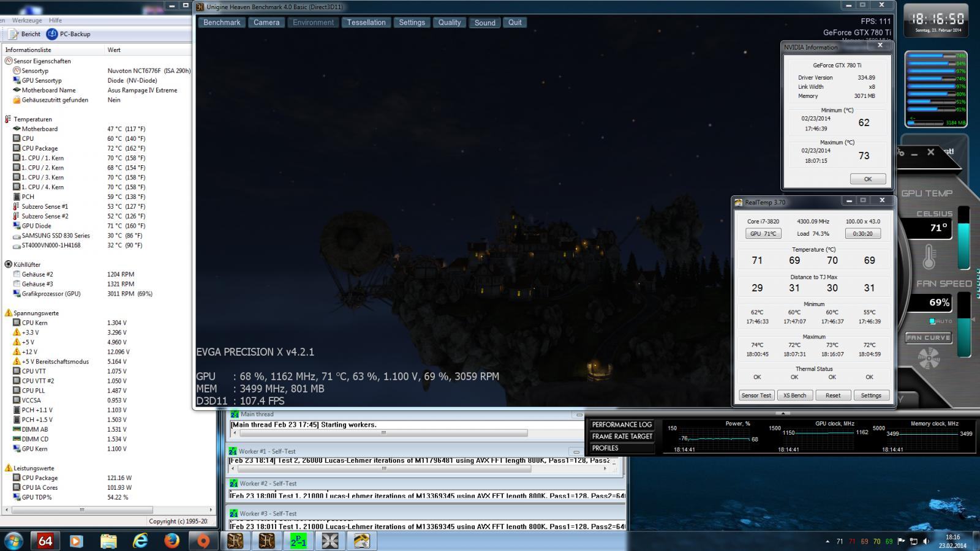The image size is (980, 551).
Task: Open the Settings menu in Heaven
Action: [412, 23]
